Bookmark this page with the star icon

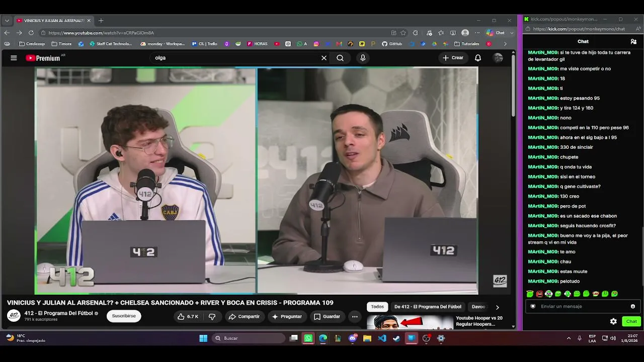pos(403,33)
